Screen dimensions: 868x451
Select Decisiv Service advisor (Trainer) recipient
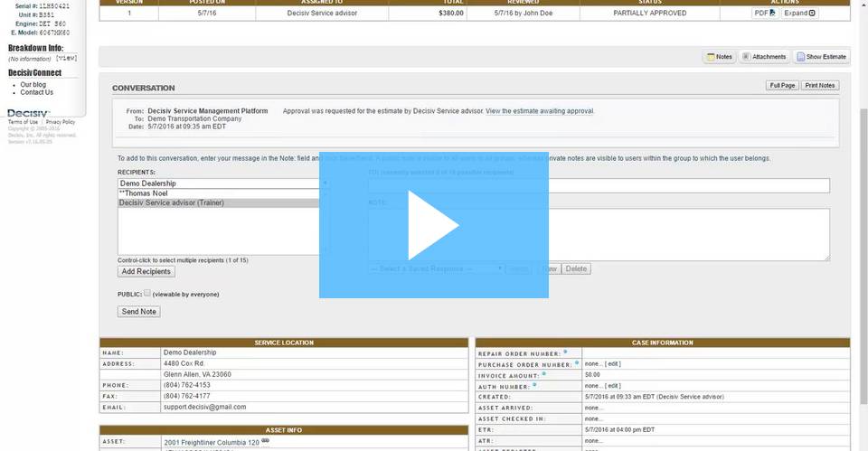219,203
